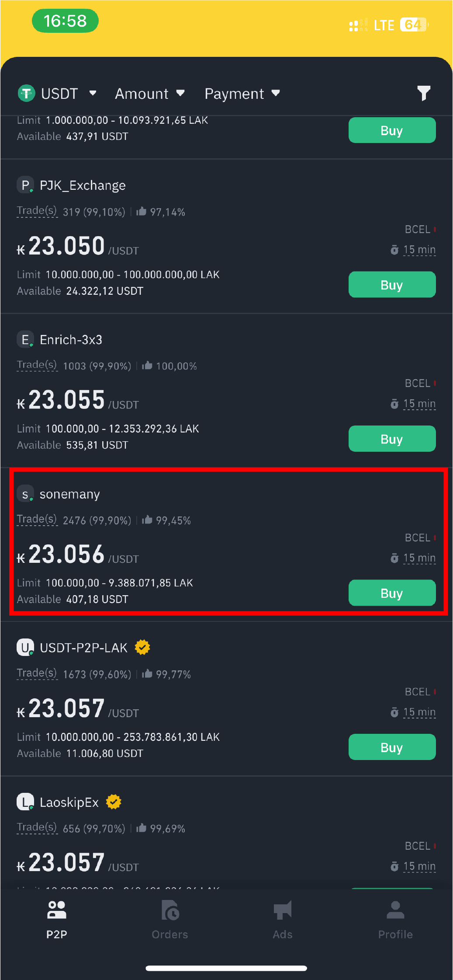This screenshot has height=980, width=453.
Task: Tap the thumbs-up rating icon for sonemany
Action: (147, 520)
